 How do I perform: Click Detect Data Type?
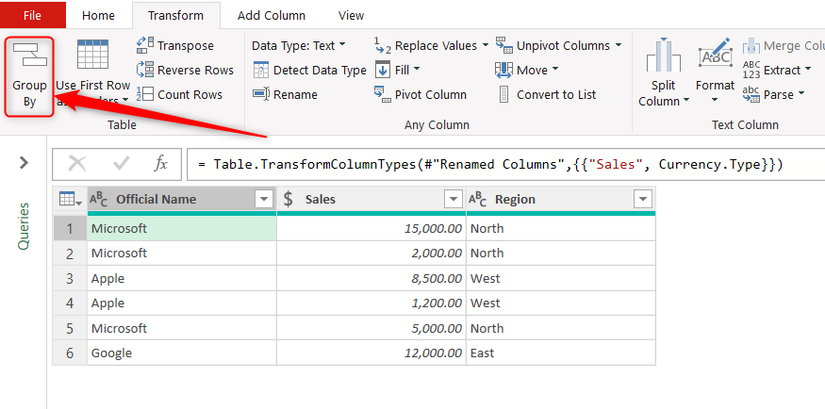(309, 70)
